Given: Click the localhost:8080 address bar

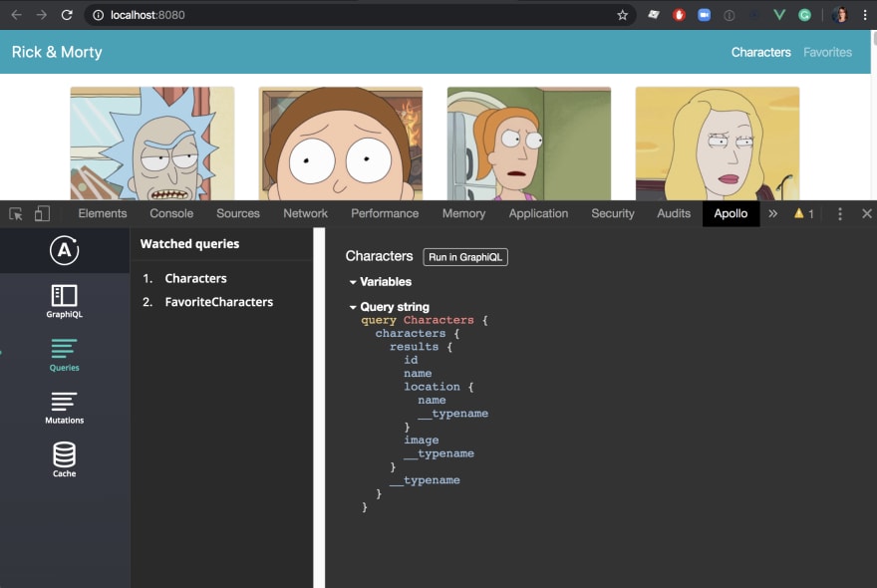Looking at the screenshot, I should [358, 15].
